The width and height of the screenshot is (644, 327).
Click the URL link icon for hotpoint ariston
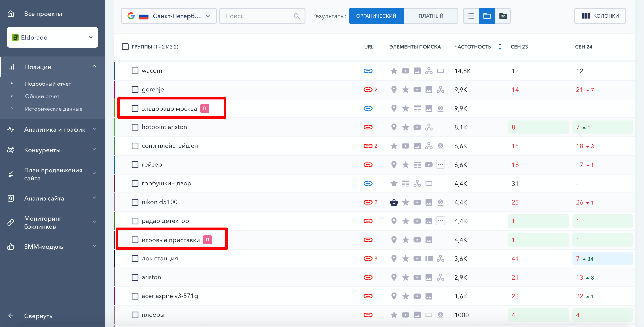[x=368, y=127]
